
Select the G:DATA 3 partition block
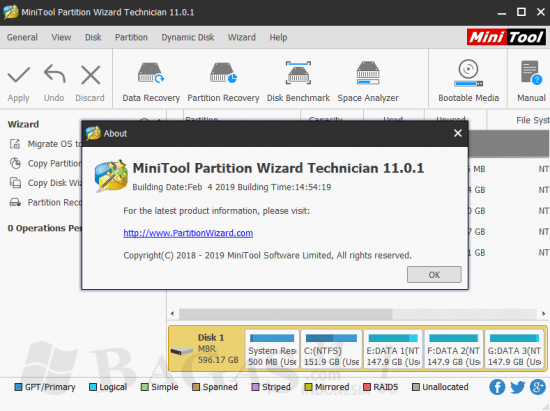pos(514,349)
